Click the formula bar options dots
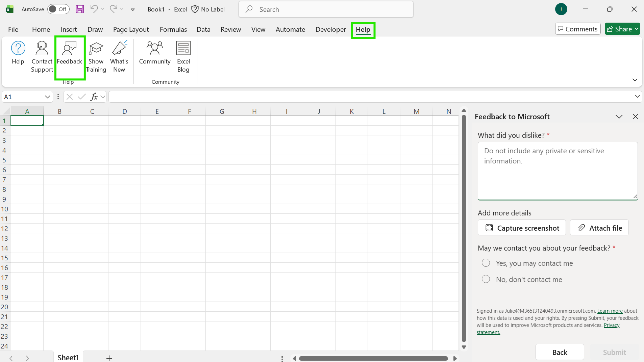The height and width of the screenshot is (362, 644). pos(58,97)
